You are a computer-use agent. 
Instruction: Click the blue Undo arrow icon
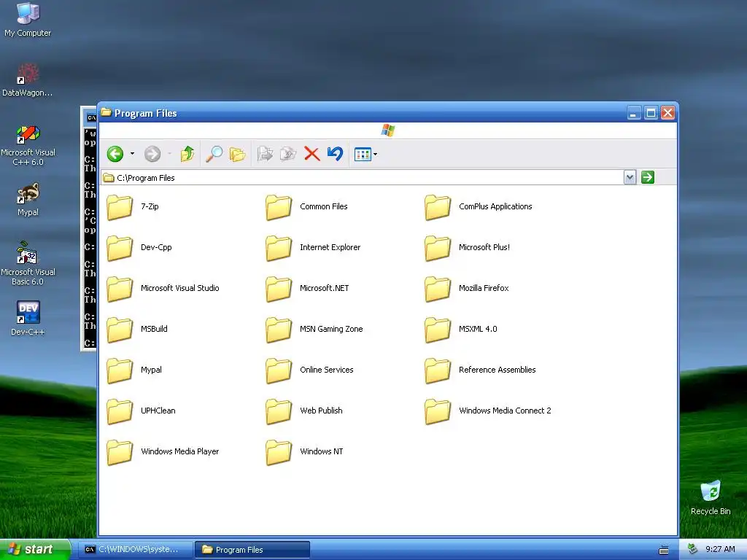(x=336, y=154)
